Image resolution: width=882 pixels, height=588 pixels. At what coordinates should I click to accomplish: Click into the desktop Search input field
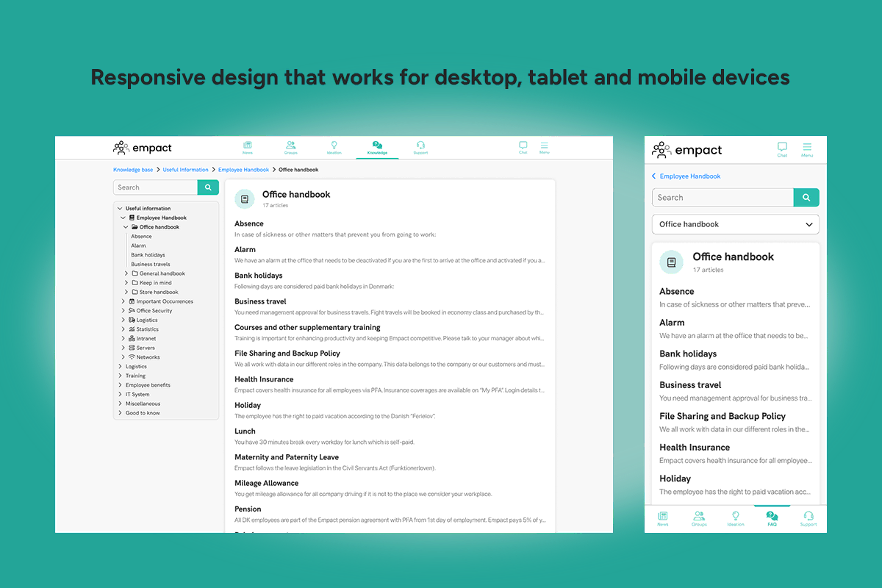pyautogui.click(x=156, y=187)
